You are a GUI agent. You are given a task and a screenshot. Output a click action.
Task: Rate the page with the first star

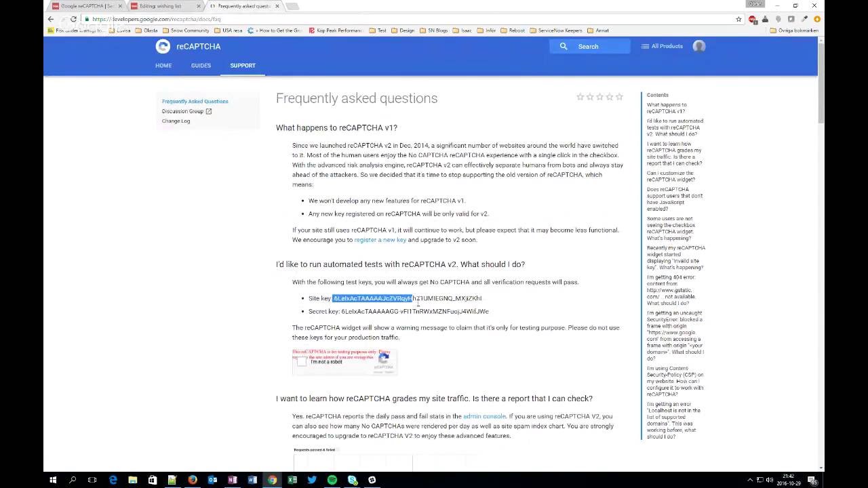[580, 97]
